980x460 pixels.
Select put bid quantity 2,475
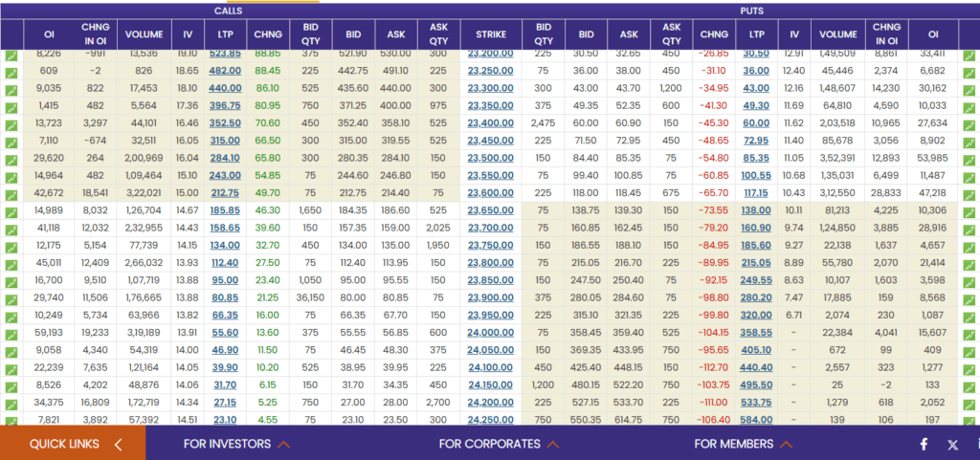click(x=544, y=123)
